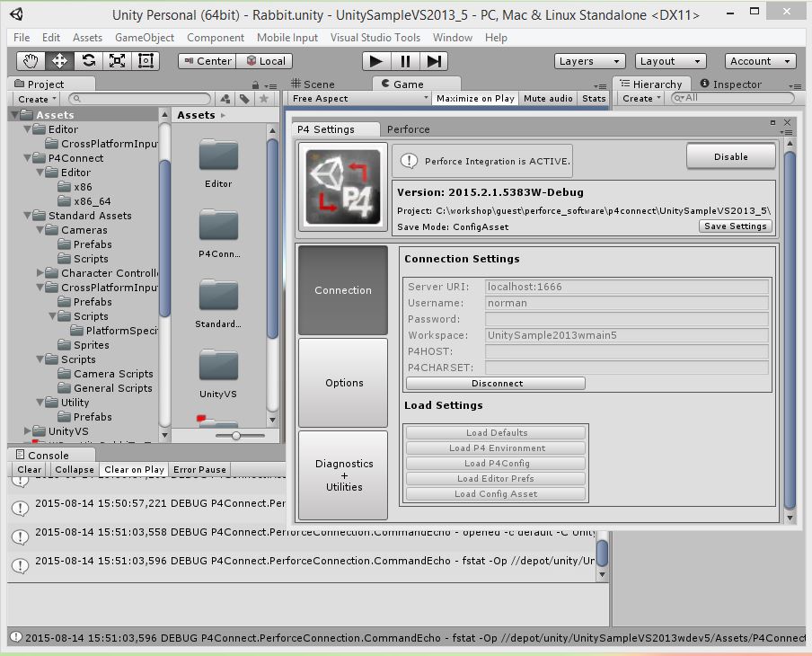
Task: Open Free Aspect dropdown
Action: click(358, 99)
